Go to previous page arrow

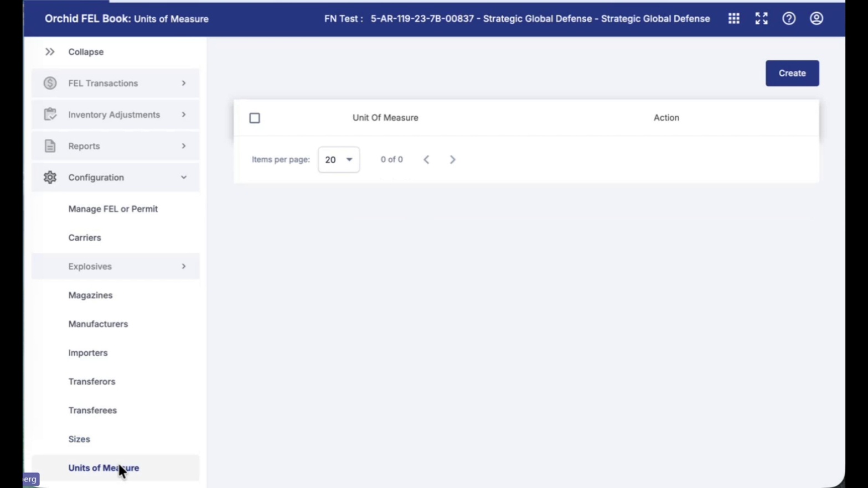click(426, 159)
